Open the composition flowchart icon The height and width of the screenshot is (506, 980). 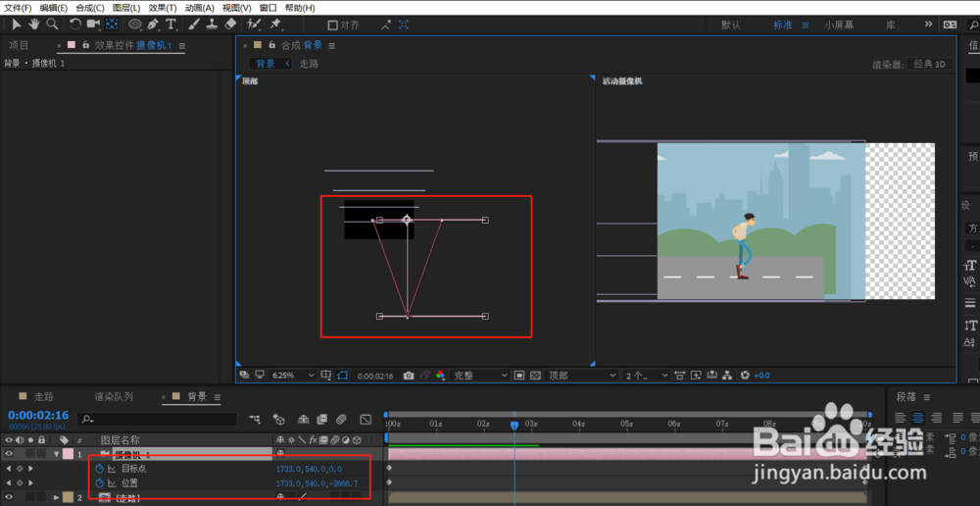point(727,376)
